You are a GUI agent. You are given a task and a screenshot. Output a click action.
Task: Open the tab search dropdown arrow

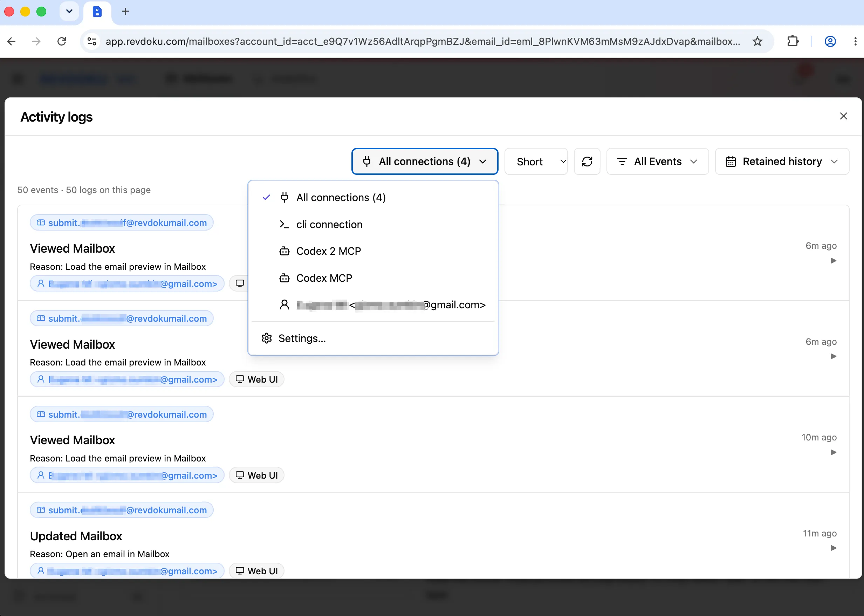point(69,11)
